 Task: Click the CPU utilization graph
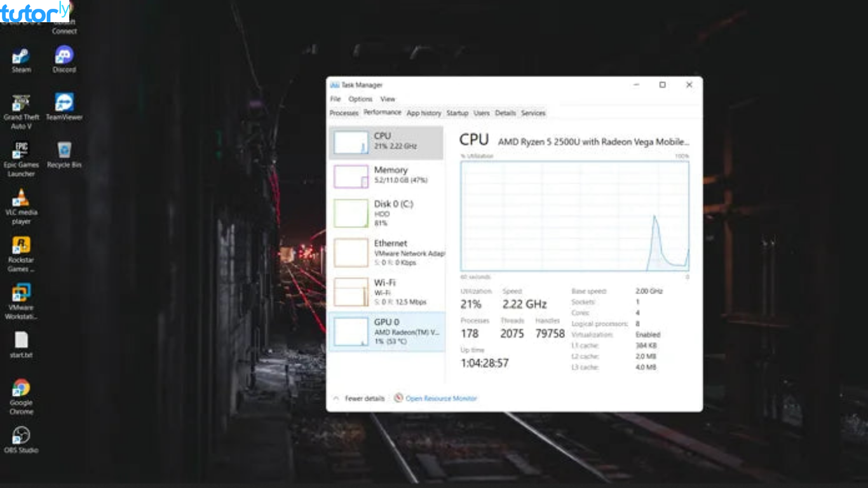[575, 216]
